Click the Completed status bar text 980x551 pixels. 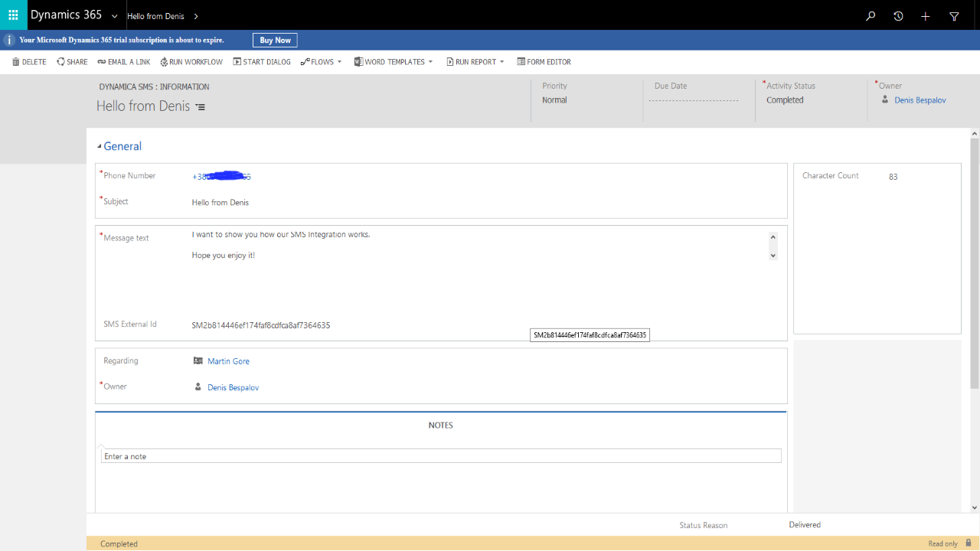pos(119,544)
